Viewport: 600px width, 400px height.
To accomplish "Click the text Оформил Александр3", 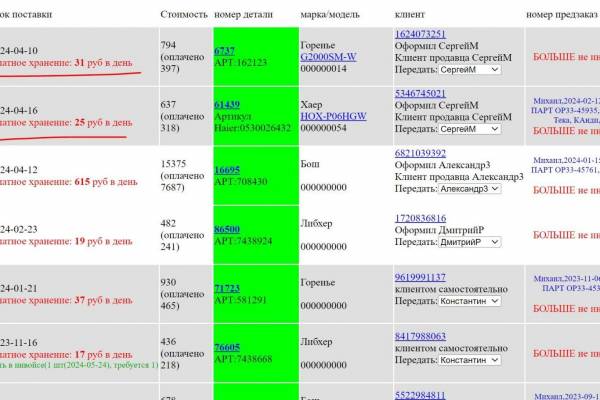I will point(442,165).
